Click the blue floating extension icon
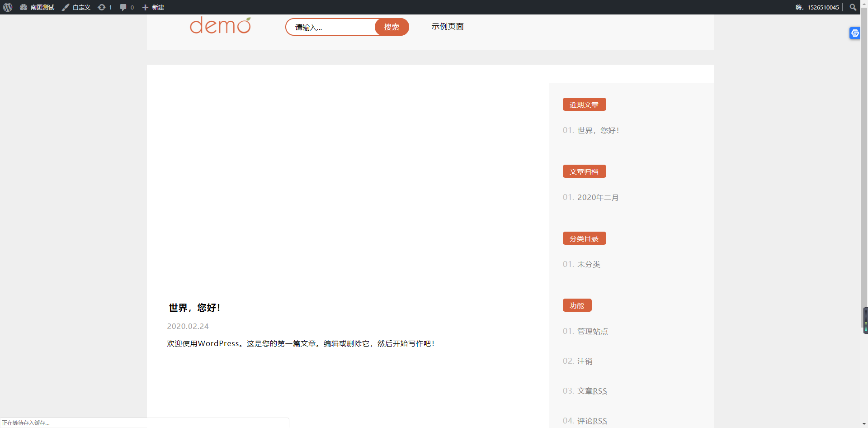Viewport: 868px width, 428px height. (x=854, y=33)
